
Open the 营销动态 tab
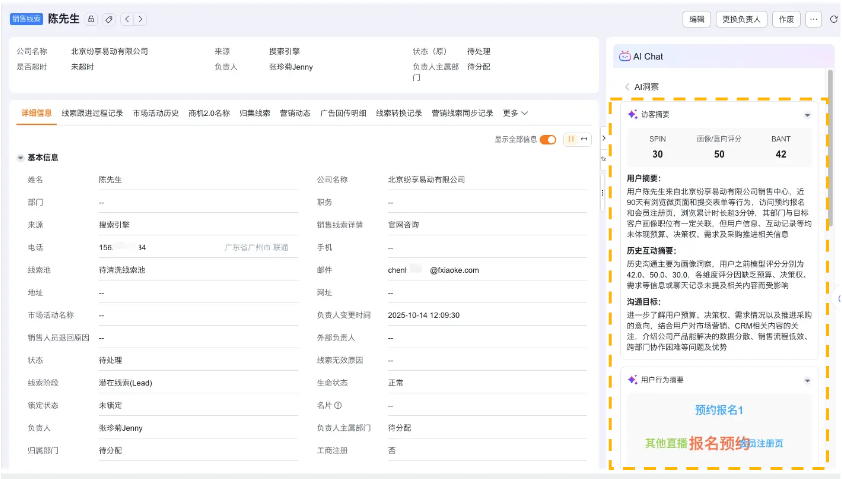(294, 113)
